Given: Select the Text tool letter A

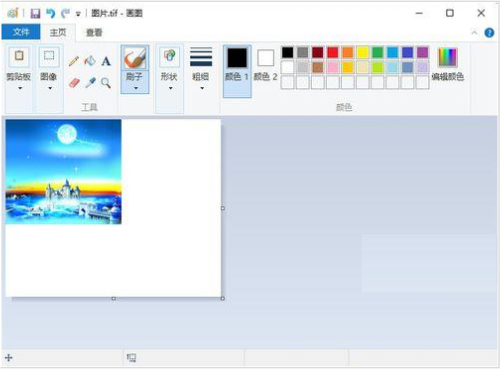Looking at the screenshot, I should click(106, 61).
